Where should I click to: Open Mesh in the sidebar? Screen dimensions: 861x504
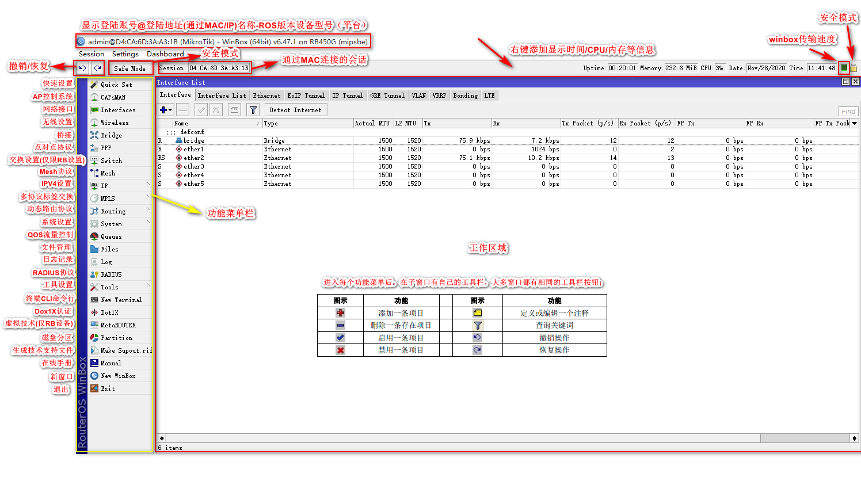pyautogui.click(x=120, y=173)
